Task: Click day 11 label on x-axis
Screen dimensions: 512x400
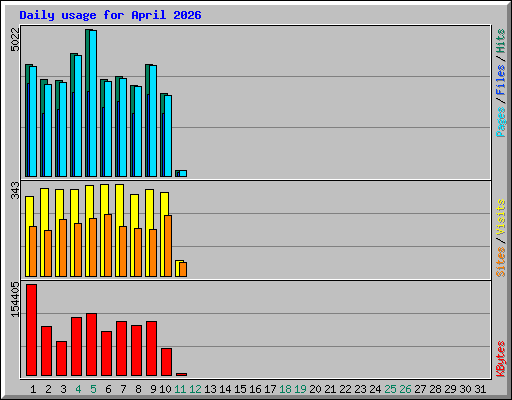Action: [180, 389]
